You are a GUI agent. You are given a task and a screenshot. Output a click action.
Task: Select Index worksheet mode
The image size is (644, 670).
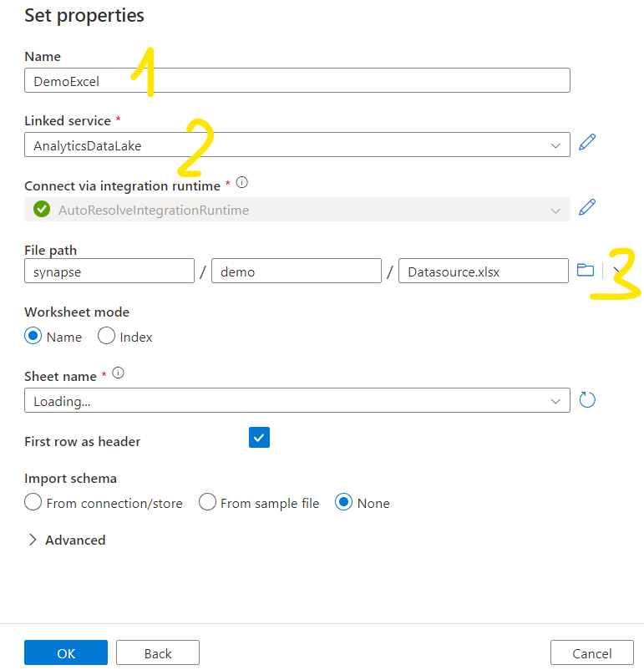point(106,336)
